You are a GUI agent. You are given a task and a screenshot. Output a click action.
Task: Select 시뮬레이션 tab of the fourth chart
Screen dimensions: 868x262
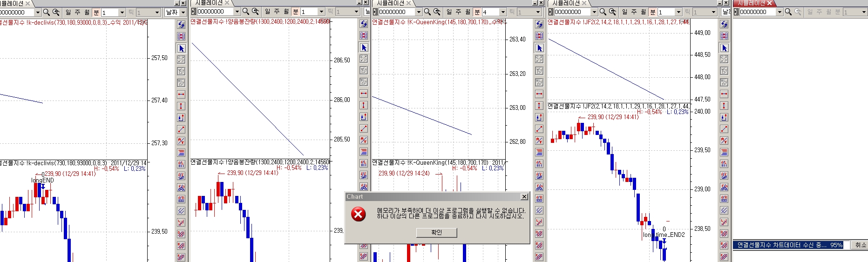[565, 3]
